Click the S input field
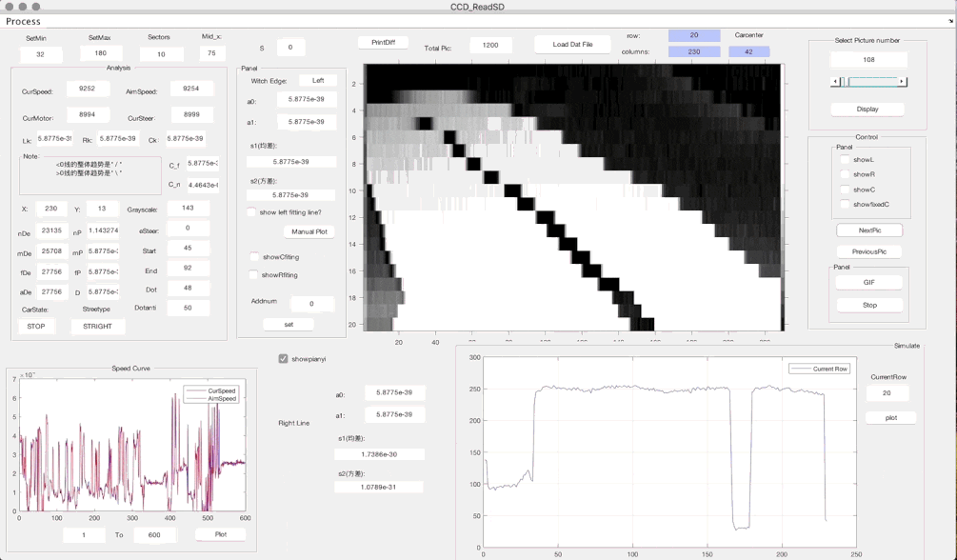 (x=289, y=47)
